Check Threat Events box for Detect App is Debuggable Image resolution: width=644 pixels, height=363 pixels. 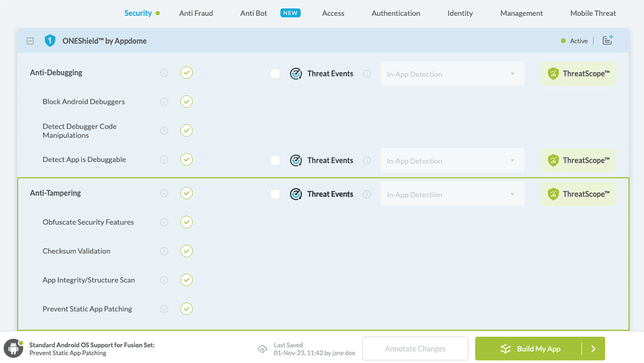pos(275,161)
